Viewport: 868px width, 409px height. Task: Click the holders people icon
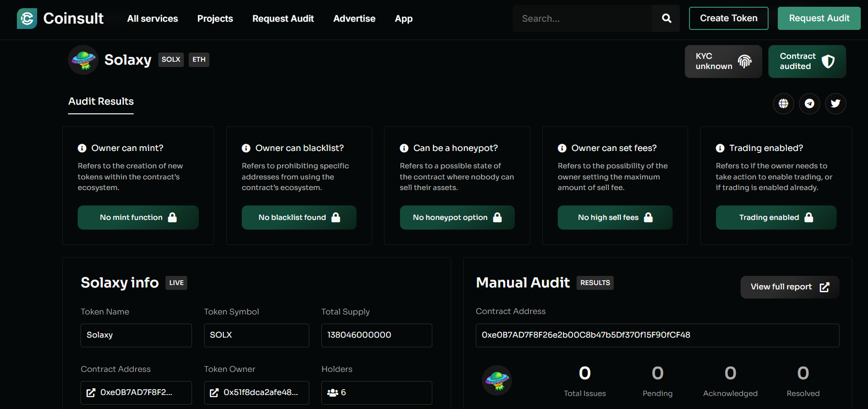[332, 393]
